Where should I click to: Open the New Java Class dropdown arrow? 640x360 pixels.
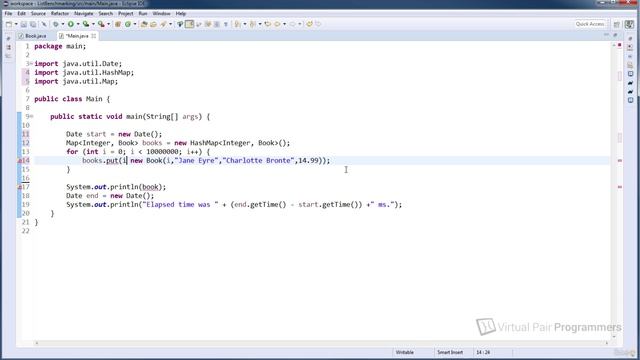click(135, 24)
